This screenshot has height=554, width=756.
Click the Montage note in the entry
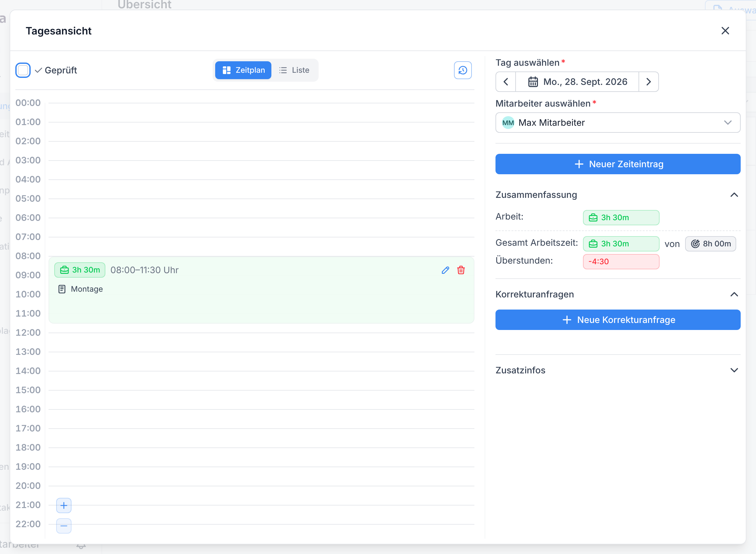pos(80,289)
